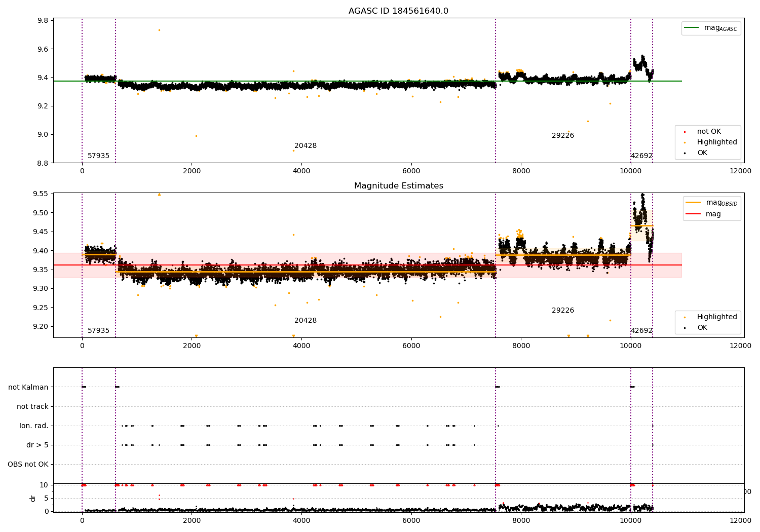
Task: Click obsid label 57935 in top plot
Action: click(x=98, y=156)
